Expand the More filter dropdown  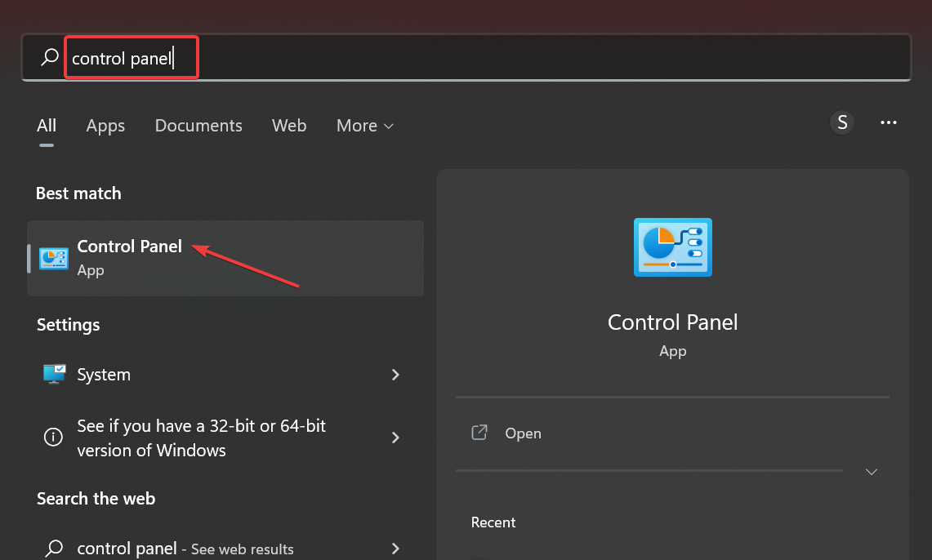tap(365, 125)
